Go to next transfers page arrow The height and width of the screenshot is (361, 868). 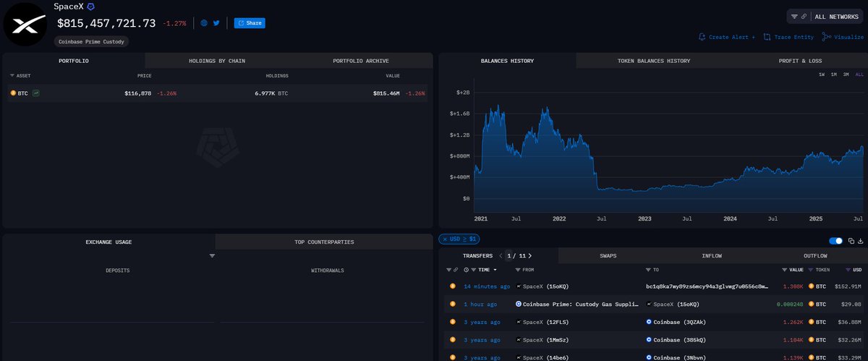(x=529, y=255)
